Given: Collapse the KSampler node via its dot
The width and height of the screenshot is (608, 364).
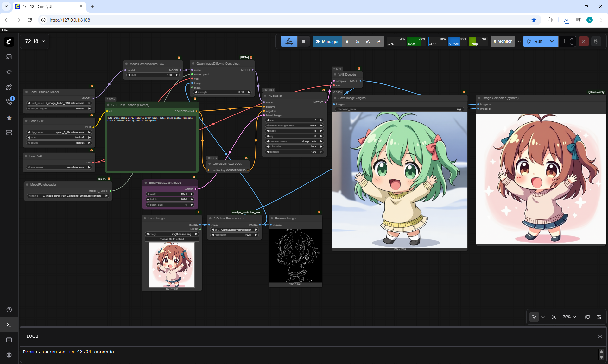Looking at the screenshot, I should [265, 96].
